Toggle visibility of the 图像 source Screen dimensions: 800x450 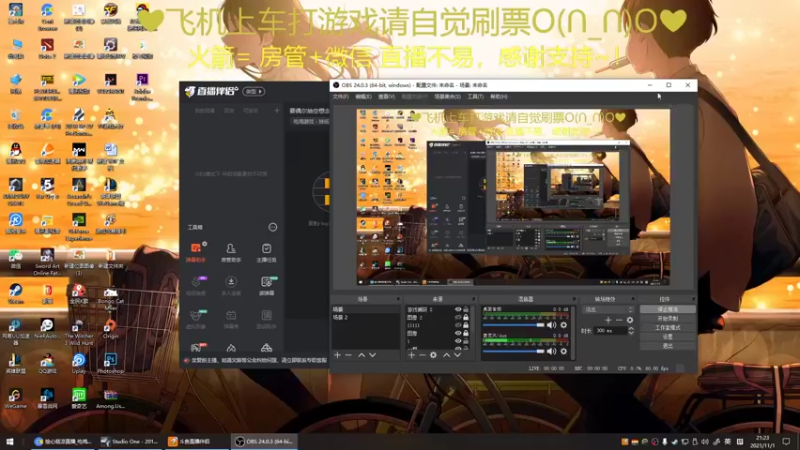click(458, 333)
